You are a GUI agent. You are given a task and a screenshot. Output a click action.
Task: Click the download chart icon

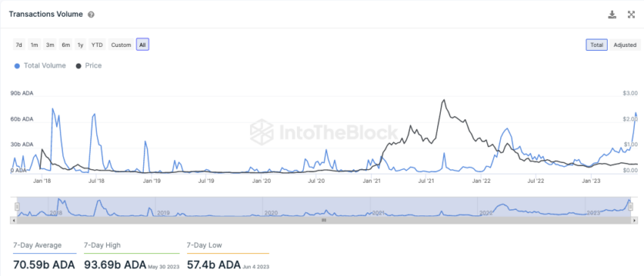(x=612, y=15)
